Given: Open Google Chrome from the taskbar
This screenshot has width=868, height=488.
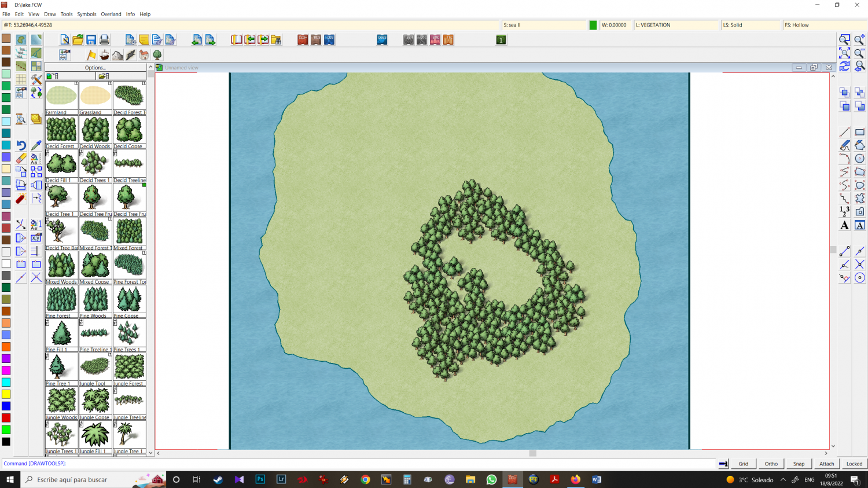Looking at the screenshot, I should pos(365,479).
